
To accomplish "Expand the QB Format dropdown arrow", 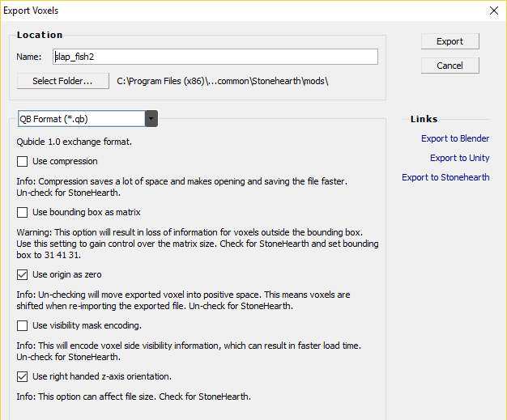I will click(151, 119).
